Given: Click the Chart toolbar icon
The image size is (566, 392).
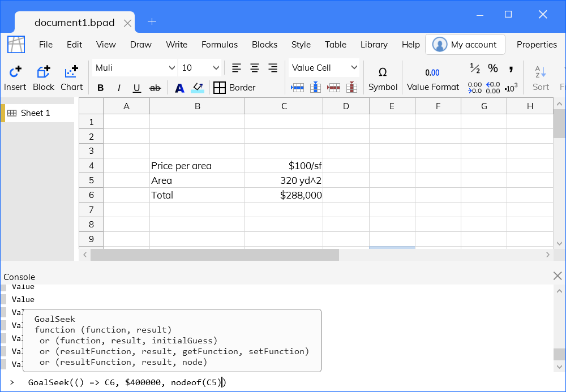Looking at the screenshot, I should tap(71, 78).
